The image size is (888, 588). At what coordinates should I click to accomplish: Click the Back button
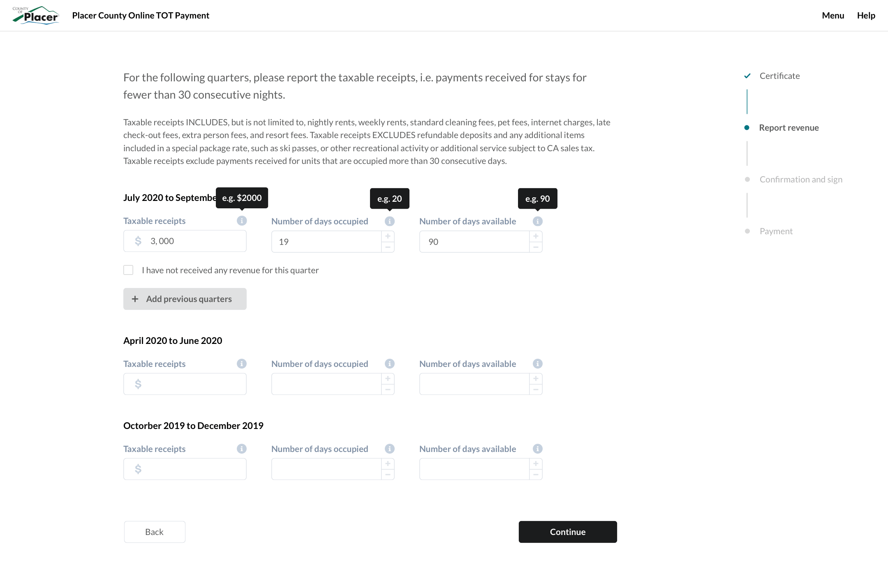coord(154,531)
